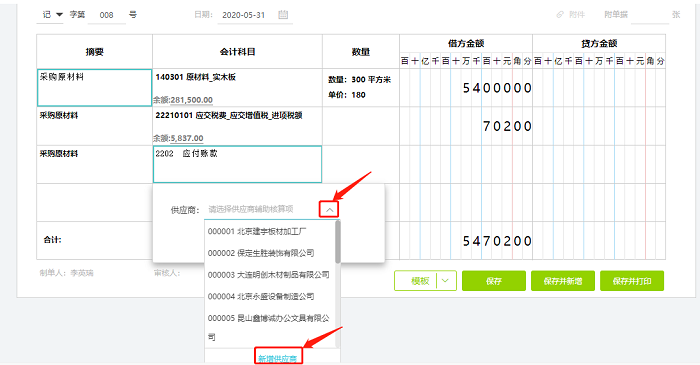
Task: Click the 保存 button
Action: tap(494, 281)
